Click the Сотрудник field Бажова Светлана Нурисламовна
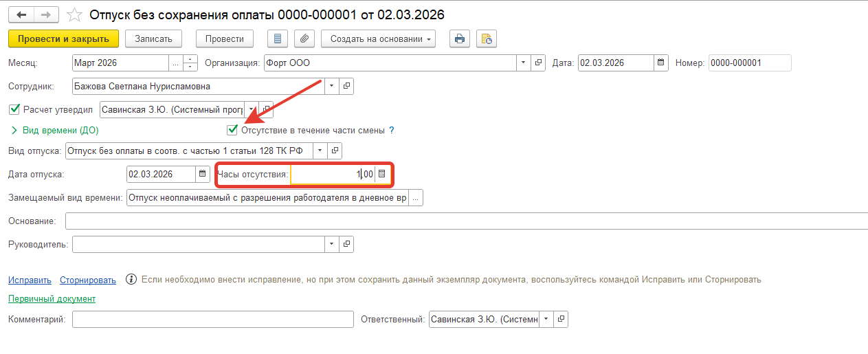 click(199, 86)
